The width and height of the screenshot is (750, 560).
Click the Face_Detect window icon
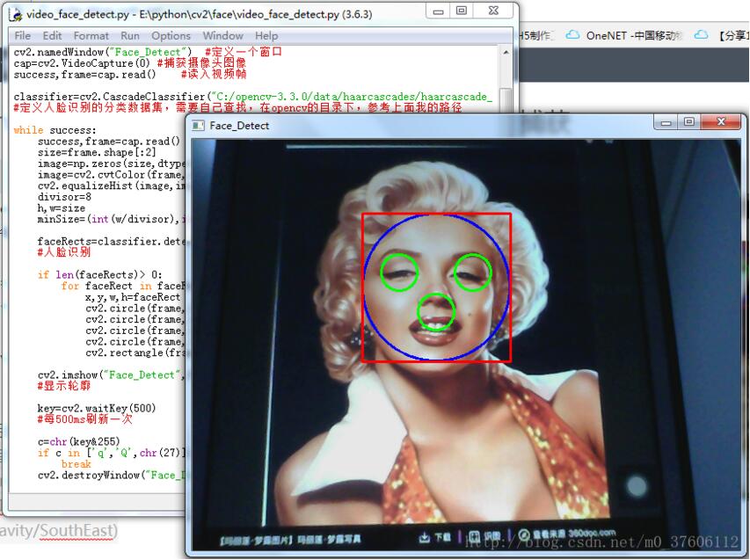click(x=199, y=126)
